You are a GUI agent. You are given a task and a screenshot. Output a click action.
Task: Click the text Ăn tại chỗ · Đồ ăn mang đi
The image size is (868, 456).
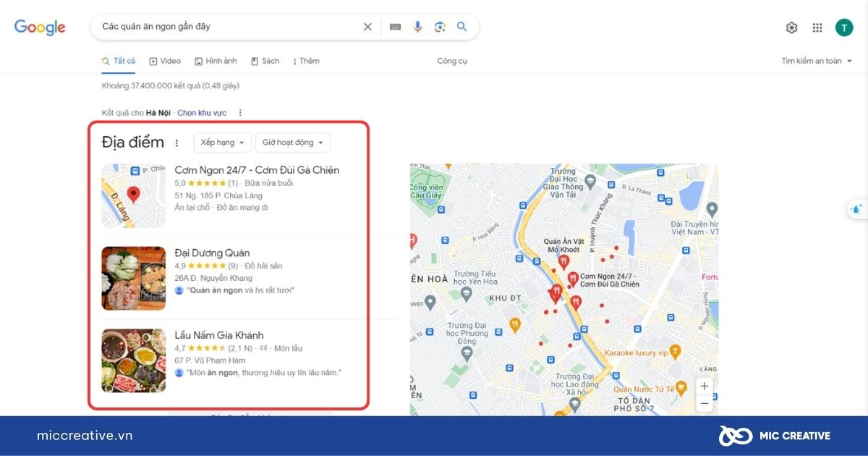pos(221,208)
